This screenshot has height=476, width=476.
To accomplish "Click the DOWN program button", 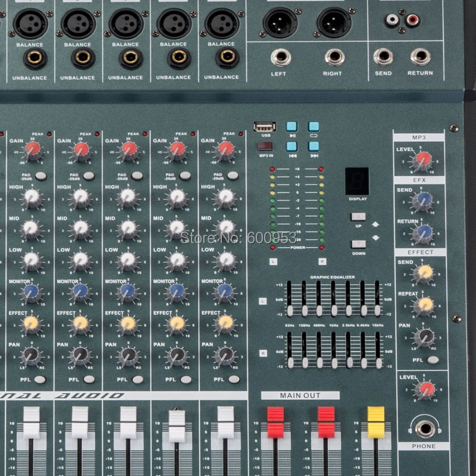I will 359,244.
